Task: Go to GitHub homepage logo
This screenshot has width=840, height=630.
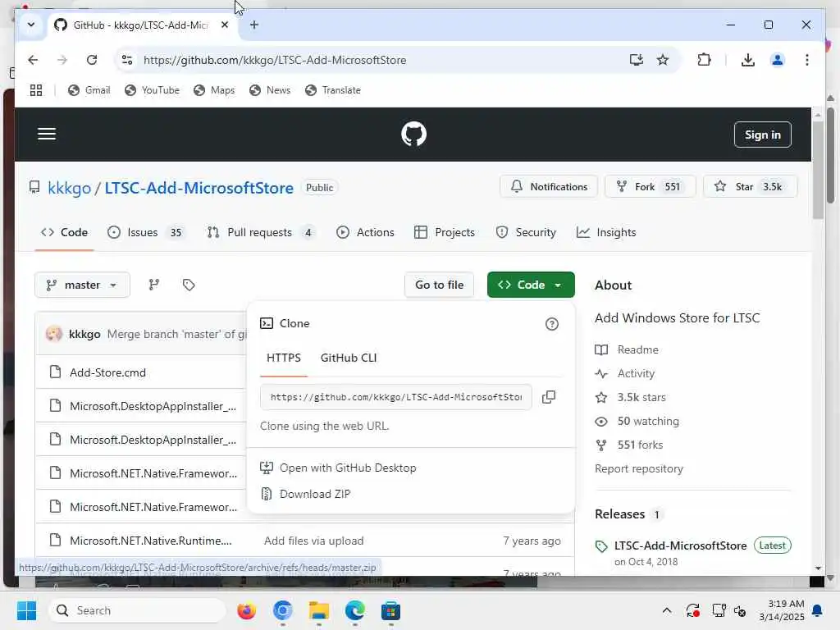Action: pyautogui.click(x=413, y=134)
